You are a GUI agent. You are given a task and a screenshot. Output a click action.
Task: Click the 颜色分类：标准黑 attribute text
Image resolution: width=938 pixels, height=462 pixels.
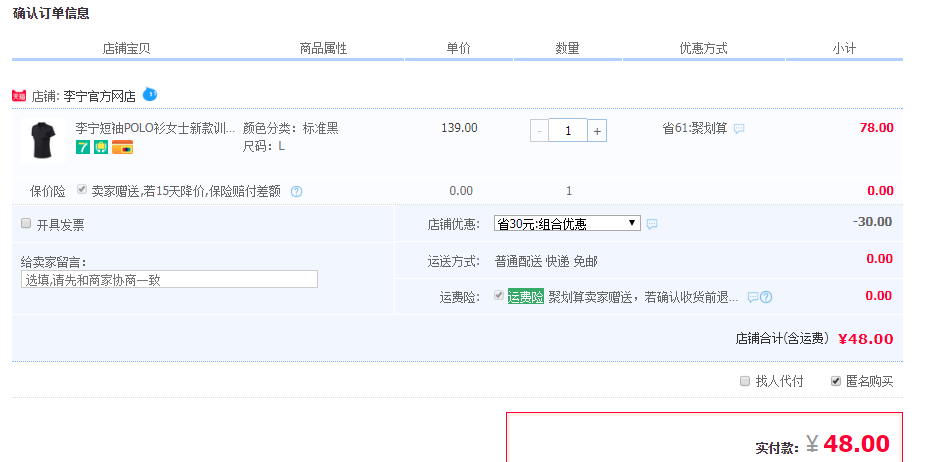(291, 129)
